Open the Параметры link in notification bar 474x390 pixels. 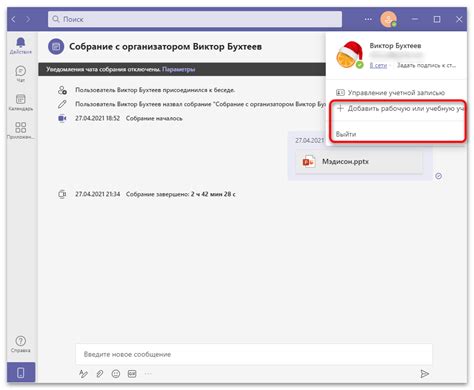(179, 69)
